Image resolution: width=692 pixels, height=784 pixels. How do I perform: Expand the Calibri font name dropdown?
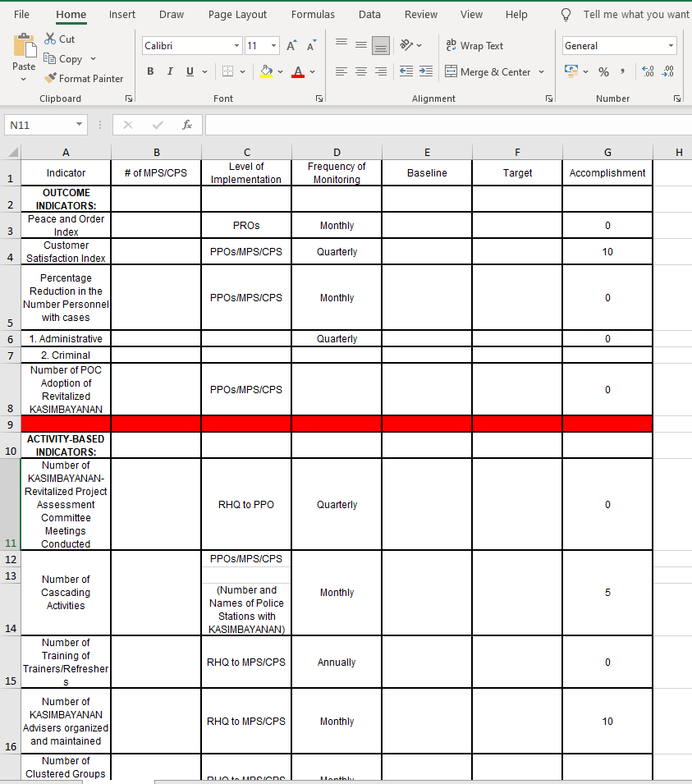point(236,45)
